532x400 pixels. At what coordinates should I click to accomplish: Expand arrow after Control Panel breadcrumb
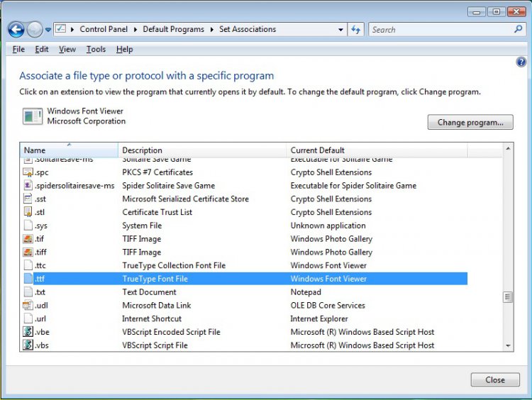click(135, 30)
